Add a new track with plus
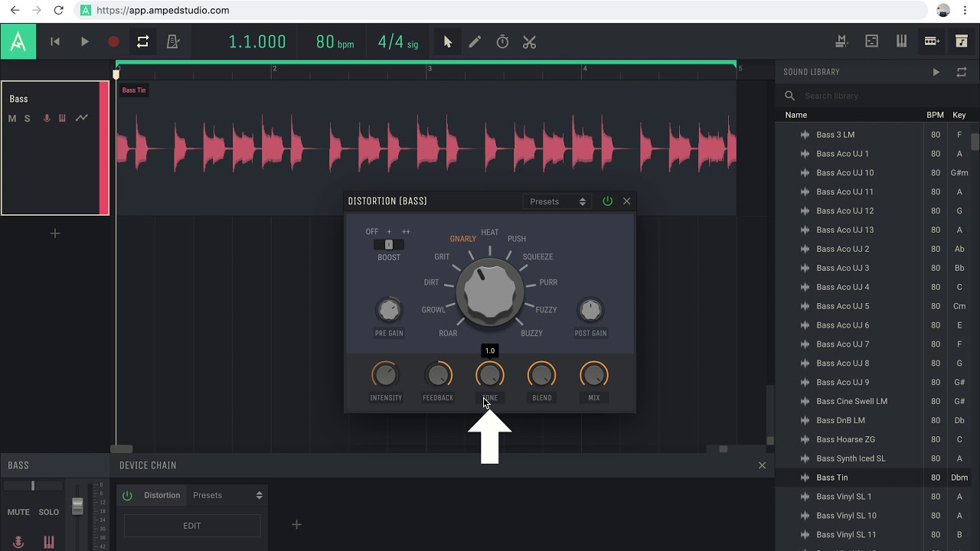The height and width of the screenshot is (551, 980). pyautogui.click(x=55, y=233)
